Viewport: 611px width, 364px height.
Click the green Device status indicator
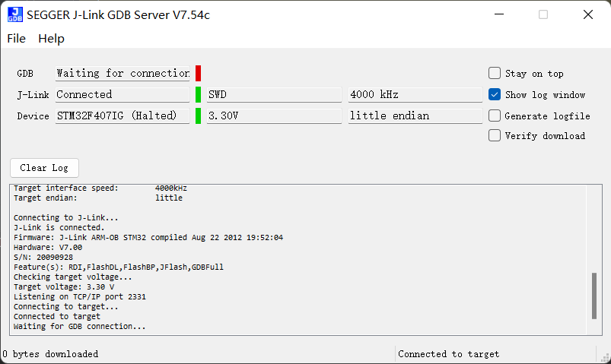(x=198, y=116)
